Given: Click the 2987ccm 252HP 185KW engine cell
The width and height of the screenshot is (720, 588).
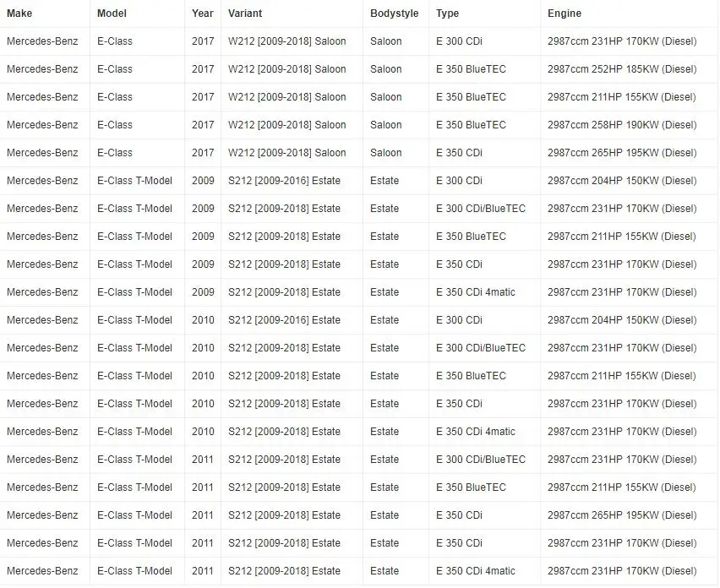Looking at the screenshot, I should pyautogui.click(x=622, y=69).
